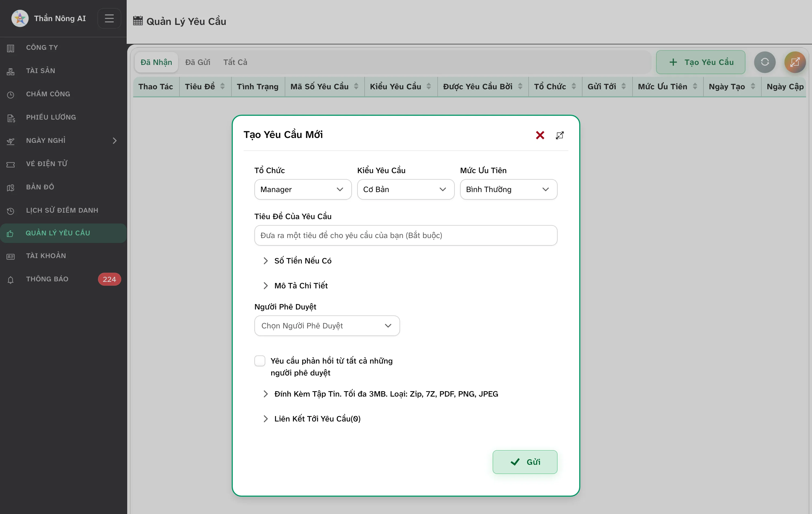Image resolution: width=812 pixels, height=514 pixels.
Task: Toggle the sidebar hamburger menu
Action: 109,18
